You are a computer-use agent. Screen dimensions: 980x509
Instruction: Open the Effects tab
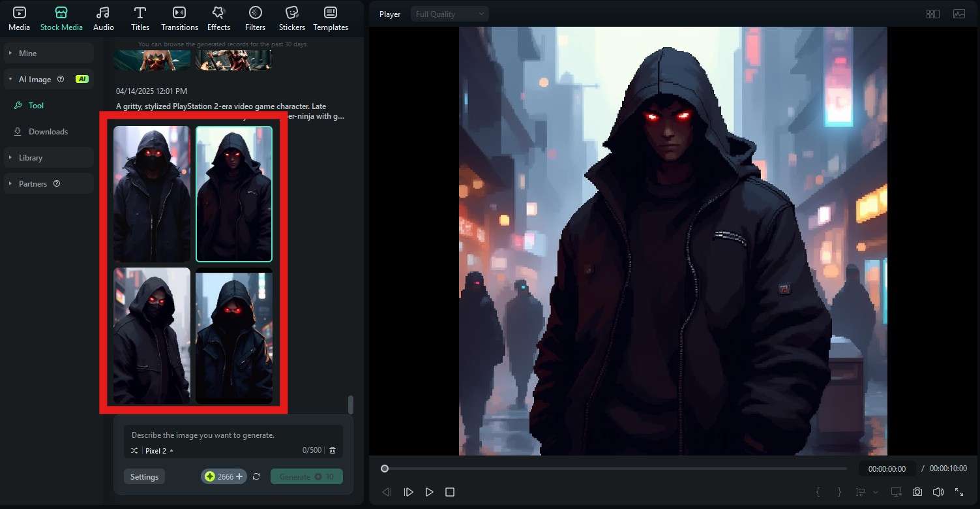(x=218, y=18)
